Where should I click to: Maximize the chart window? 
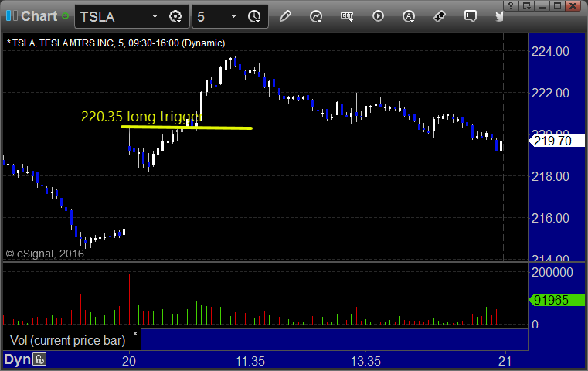pyautogui.click(x=558, y=5)
